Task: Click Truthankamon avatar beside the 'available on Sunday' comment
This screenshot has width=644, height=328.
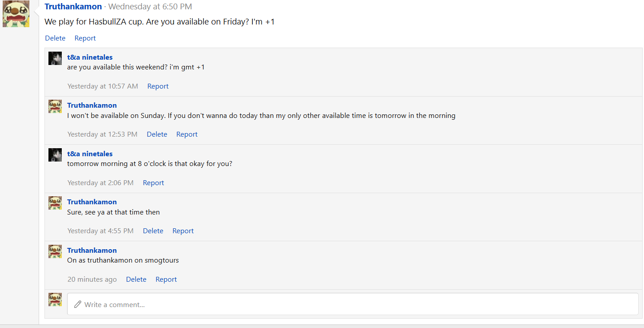Action: [55, 106]
